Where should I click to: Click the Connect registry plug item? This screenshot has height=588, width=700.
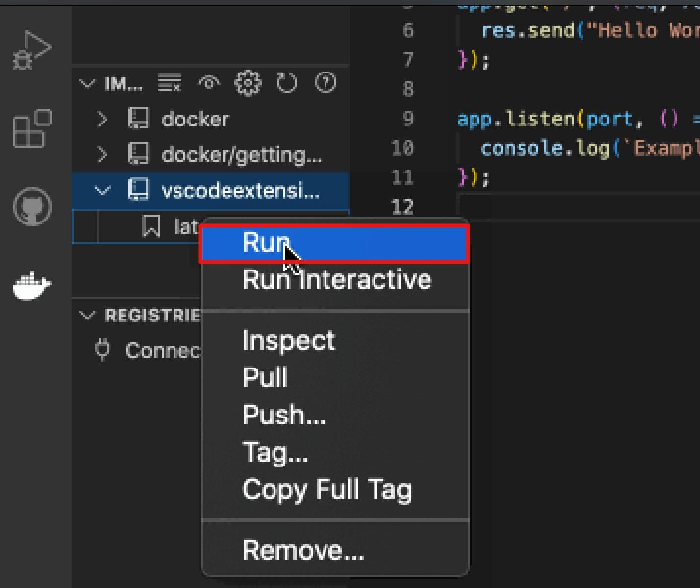(147, 350)
